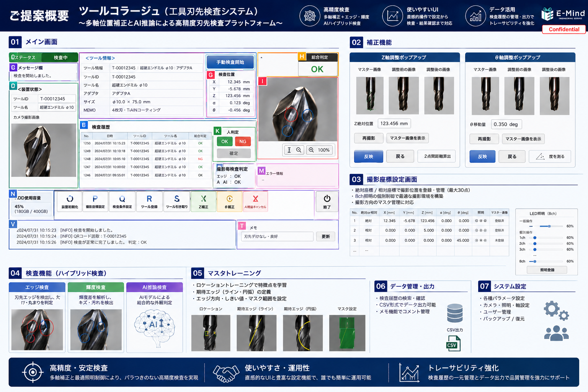Start Z補正 from the toolbar

(203, 201)
